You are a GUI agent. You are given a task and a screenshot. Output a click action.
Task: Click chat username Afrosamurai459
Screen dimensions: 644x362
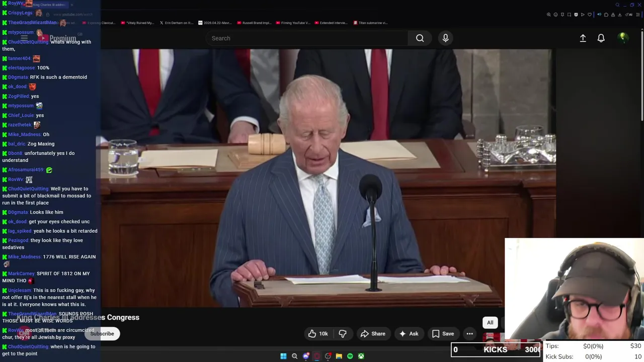pyautogui.click(x=26, y=170)
